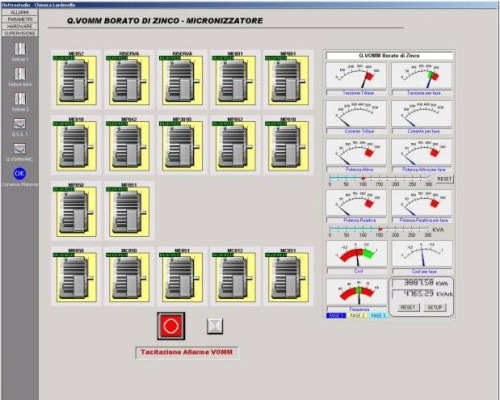Select the ME851 motor icon

point(182,276)
